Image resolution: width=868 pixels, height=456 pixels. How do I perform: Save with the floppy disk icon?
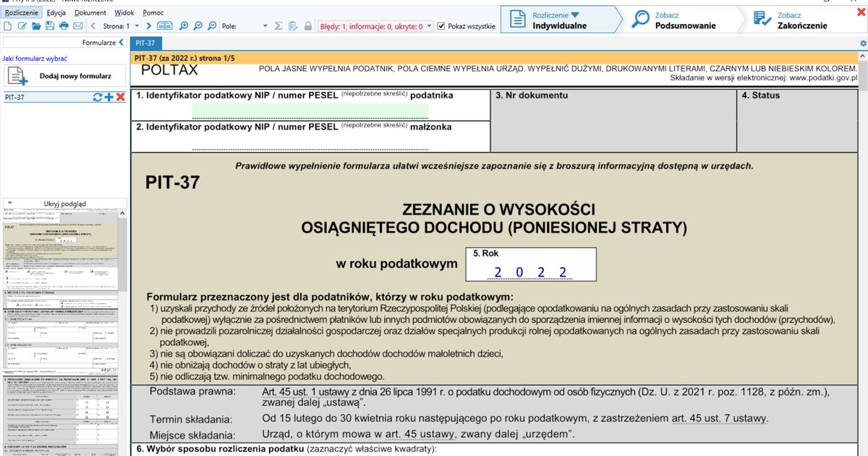50,26
